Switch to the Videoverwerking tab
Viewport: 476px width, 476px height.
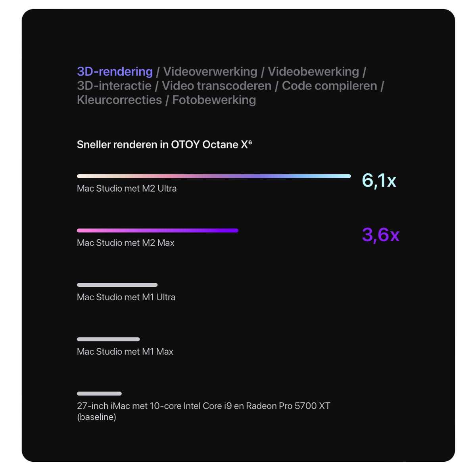pos(210,72)
